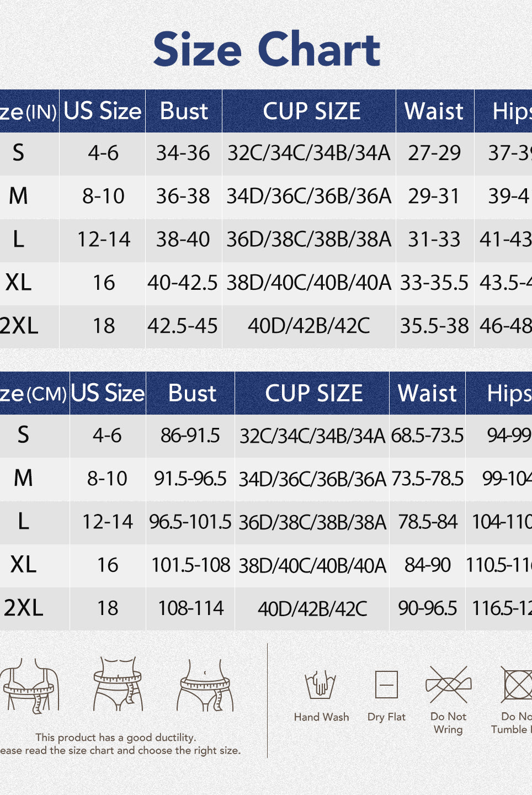
Task: Click the Hand Wash care icon
Action: [321, 685]
